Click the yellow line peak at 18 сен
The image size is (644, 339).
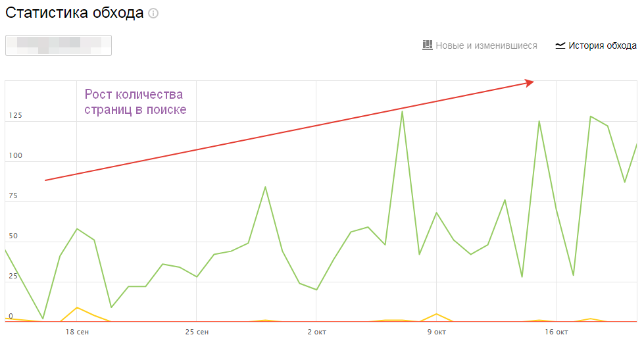tap(77, 307)
